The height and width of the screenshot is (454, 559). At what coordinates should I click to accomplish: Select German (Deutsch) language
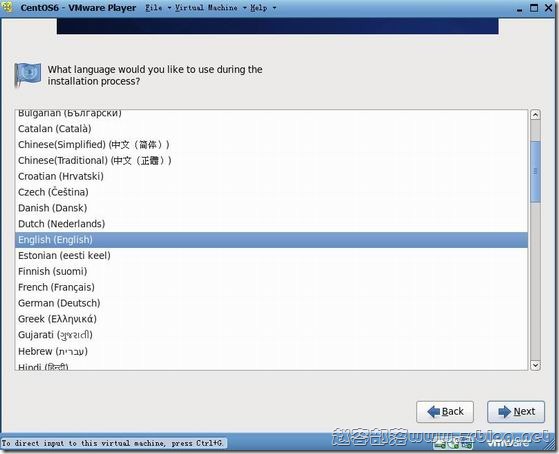coord(271,303)
